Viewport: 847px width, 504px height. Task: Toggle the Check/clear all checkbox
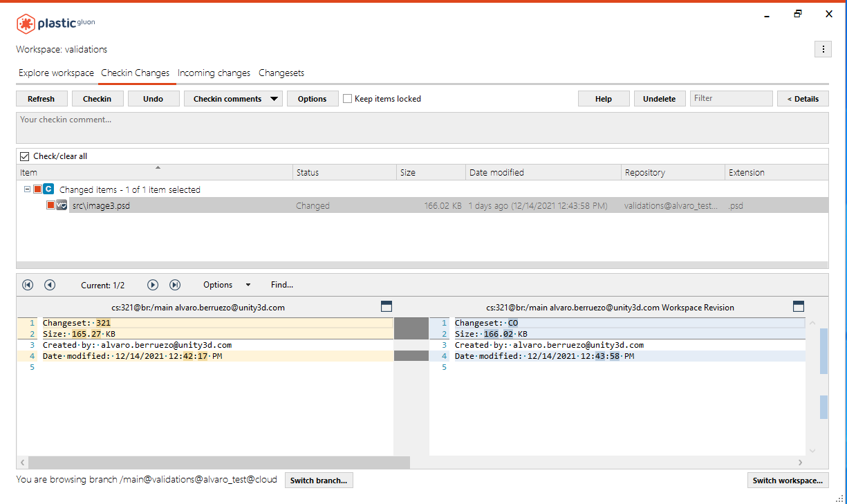tap(25, 156)
